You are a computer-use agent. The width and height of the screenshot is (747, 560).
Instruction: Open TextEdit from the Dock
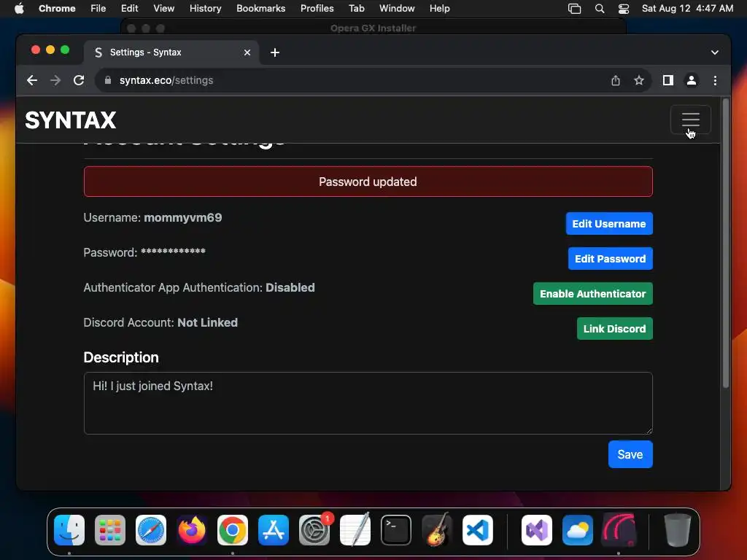click(x=355, y=530)
